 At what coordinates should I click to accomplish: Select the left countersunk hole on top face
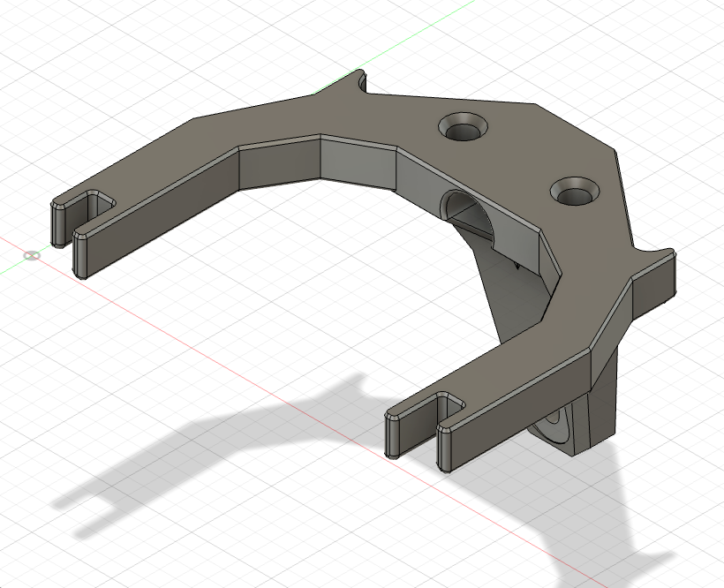point(463,129)
